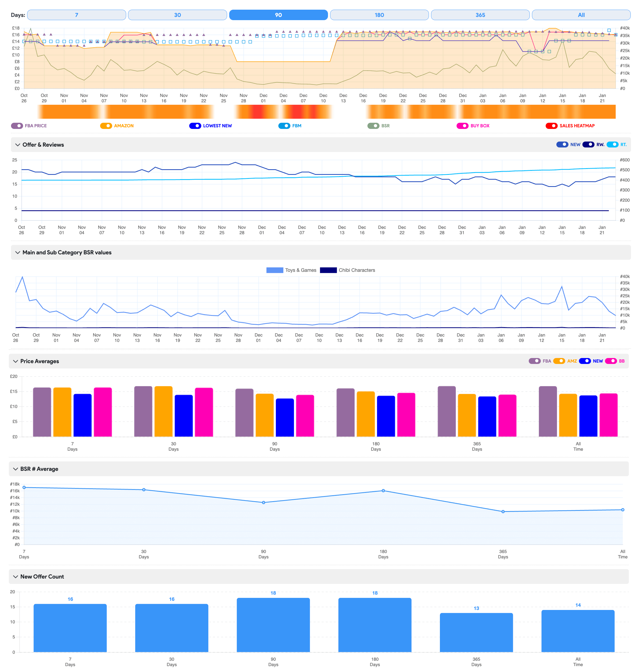Select the 30 days range button
Viewport: 642px width, 672px height.
click(x=177, y=15)
